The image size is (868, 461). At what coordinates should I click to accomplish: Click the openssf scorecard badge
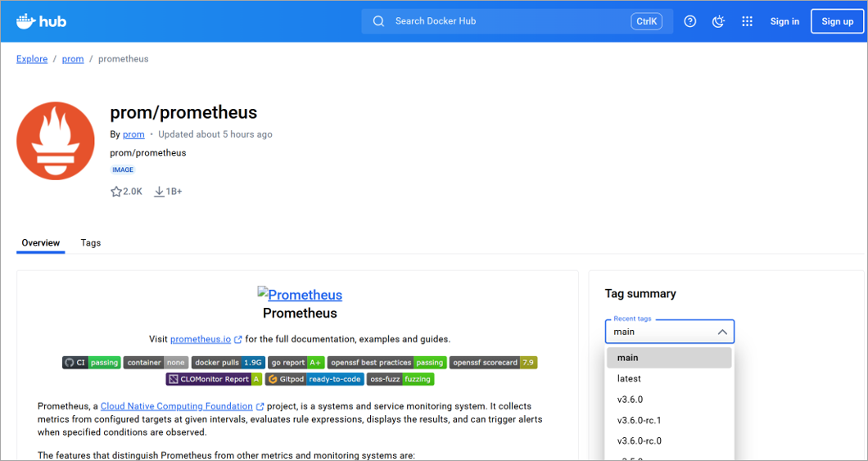pyautogui.click(x=493, y=363)
